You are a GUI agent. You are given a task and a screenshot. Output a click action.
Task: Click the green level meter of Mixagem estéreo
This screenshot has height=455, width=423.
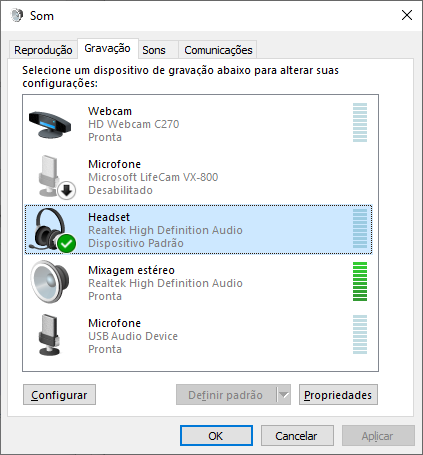pos(360,282)
